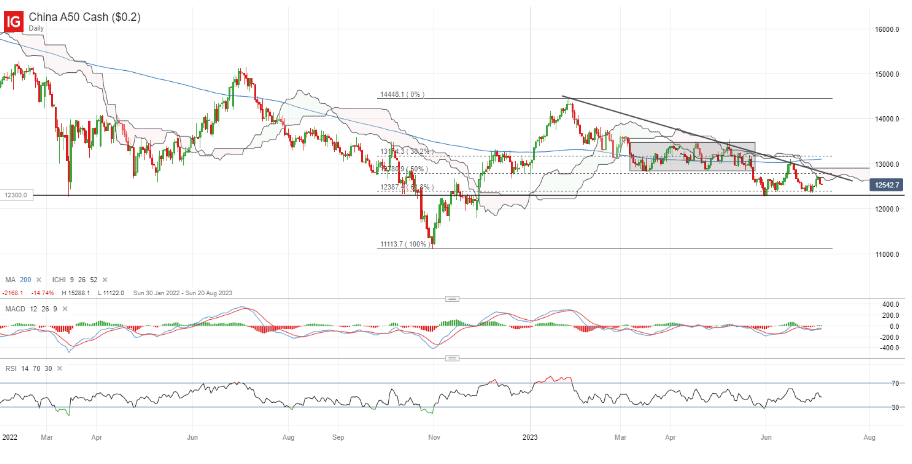Click the MA indicator period value 200
Viewport: 912px width, 464px height.
pos(26,280)
